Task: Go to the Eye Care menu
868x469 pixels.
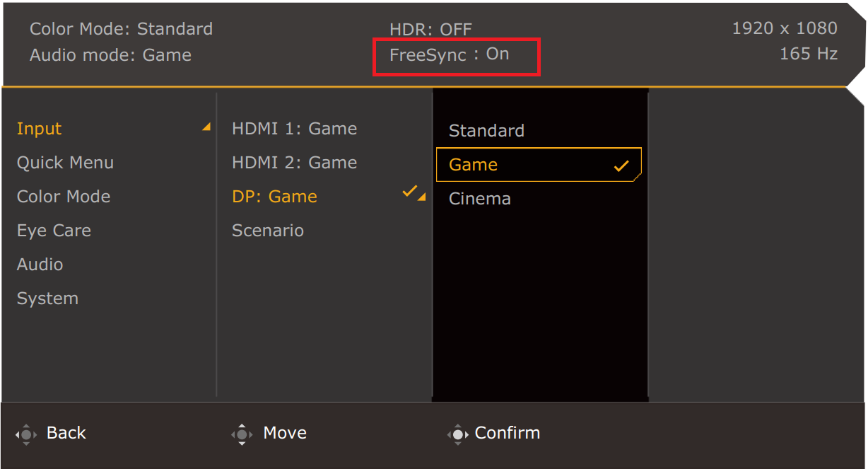Action: (x=54, y=231)
